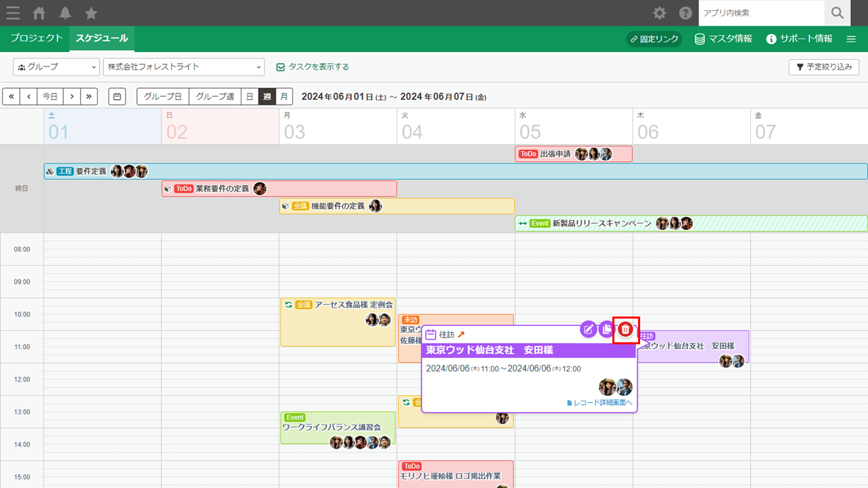Open the 出張申請 ToDo event

[x=574, y=154]
